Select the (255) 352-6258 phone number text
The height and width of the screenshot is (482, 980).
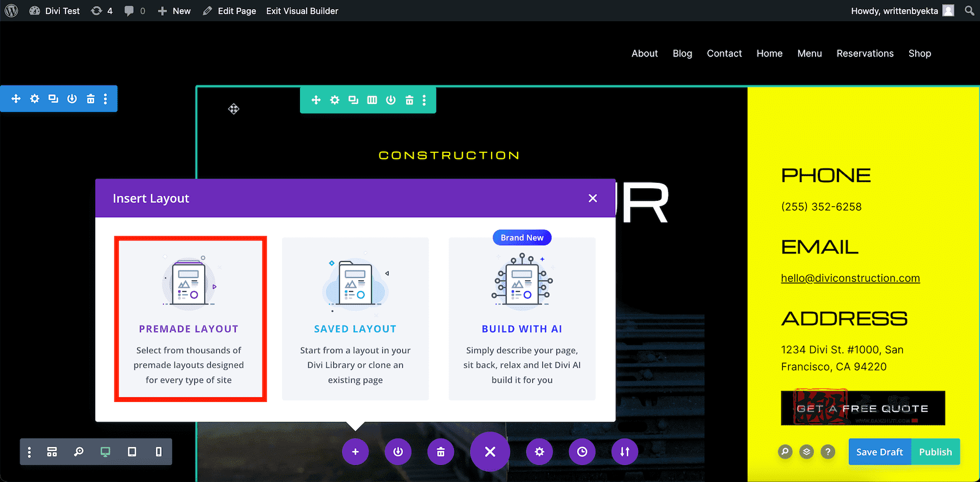pos(822,207)
